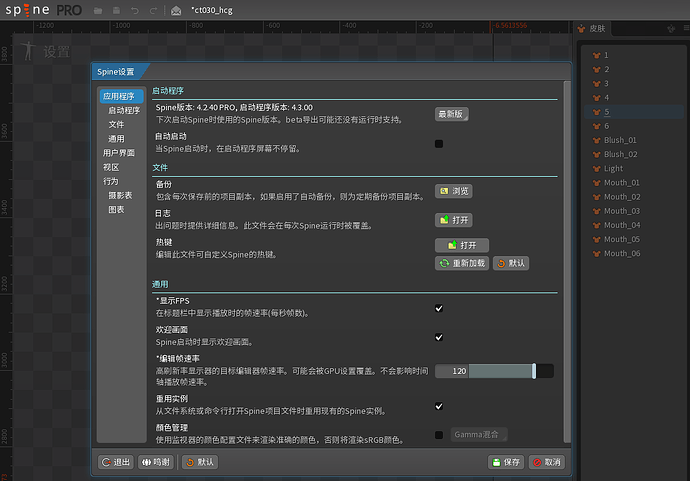This screenshot has height=481, width=690.
Task: Uncheck the 欢迎画面 checkbox
Action: tap(439, 337)
